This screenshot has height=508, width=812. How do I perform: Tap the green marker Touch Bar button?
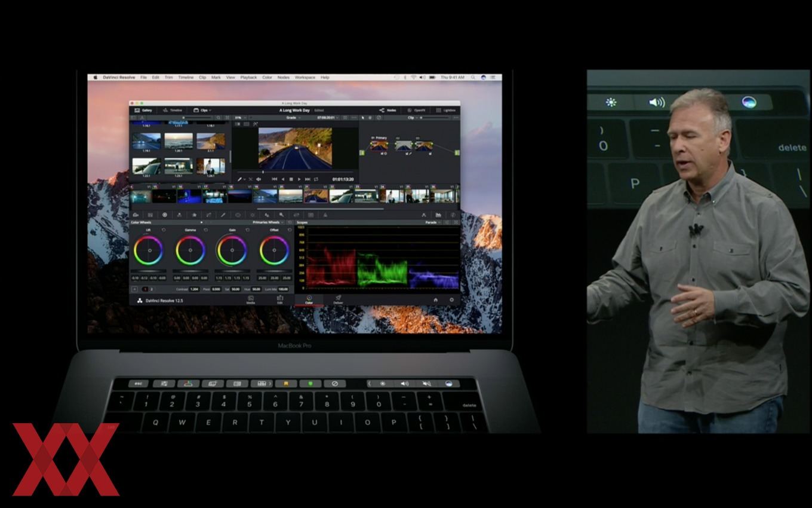click(310, 383)
